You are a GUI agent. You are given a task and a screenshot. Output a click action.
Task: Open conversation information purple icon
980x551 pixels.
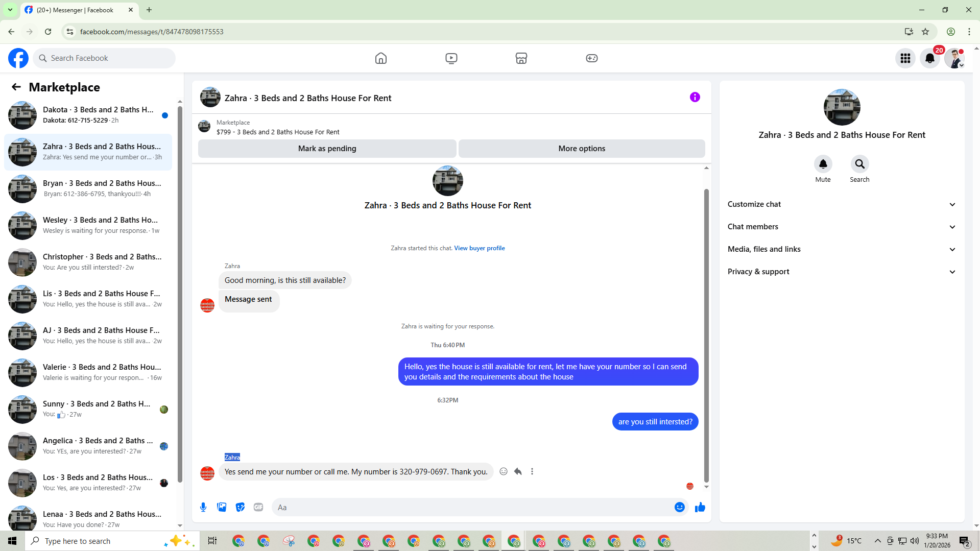point(695,97)
